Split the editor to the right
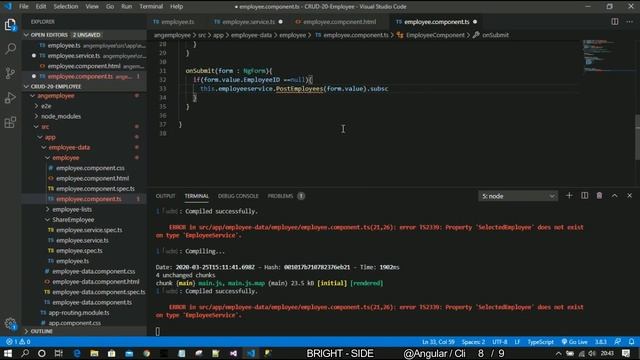Screen dimensions: 640x360 (614, 22)
